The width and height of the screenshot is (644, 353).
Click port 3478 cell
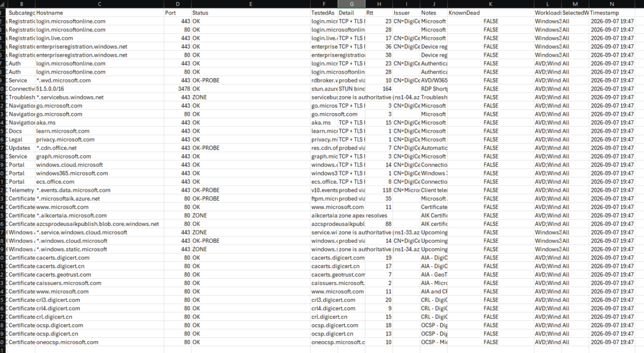pos(178,89)
